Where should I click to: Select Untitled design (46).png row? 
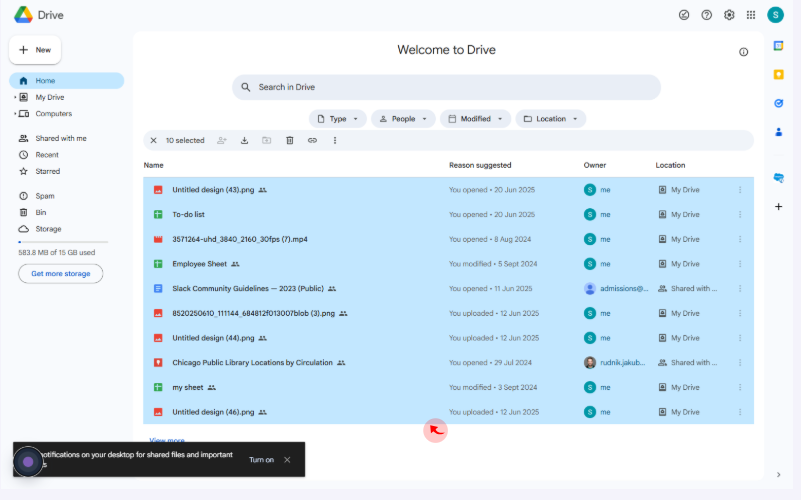[x=448, y=412]
